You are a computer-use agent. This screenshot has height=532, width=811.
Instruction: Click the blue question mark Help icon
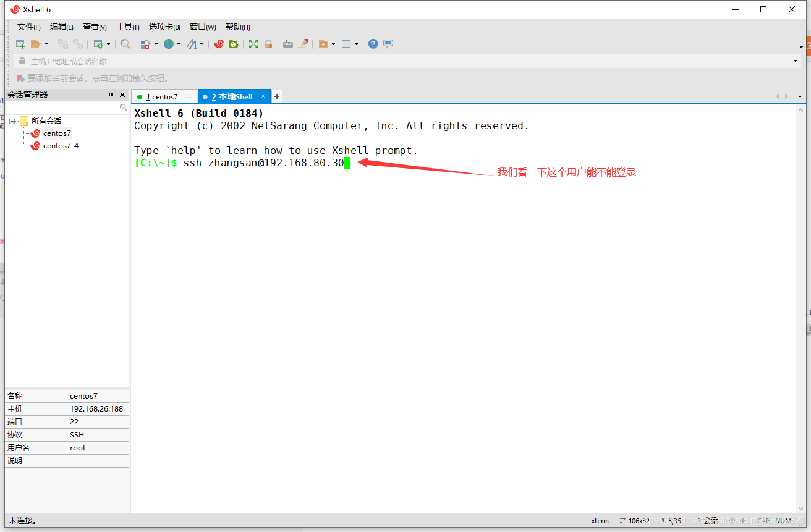(x=373, y=44)
